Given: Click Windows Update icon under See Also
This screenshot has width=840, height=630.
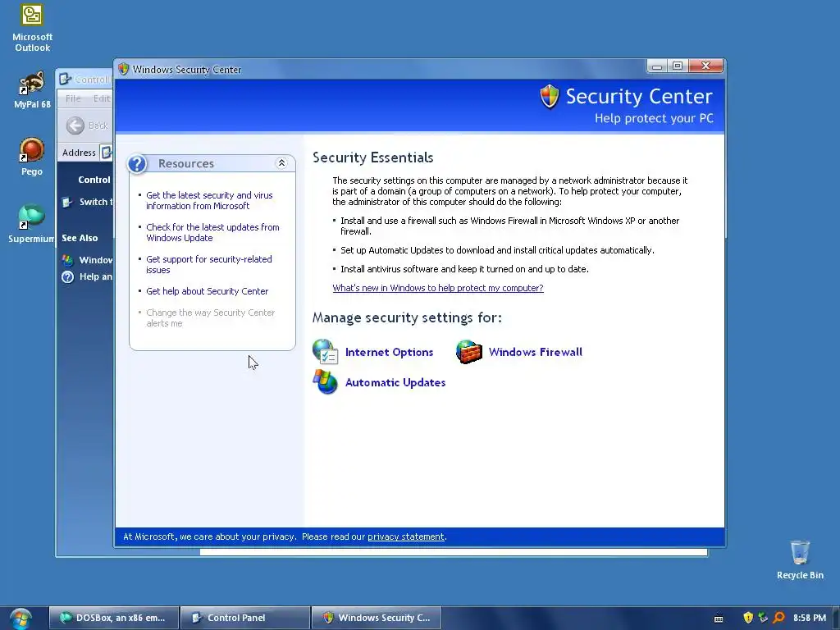Looking at the screenshot, I should coord(67,260).
